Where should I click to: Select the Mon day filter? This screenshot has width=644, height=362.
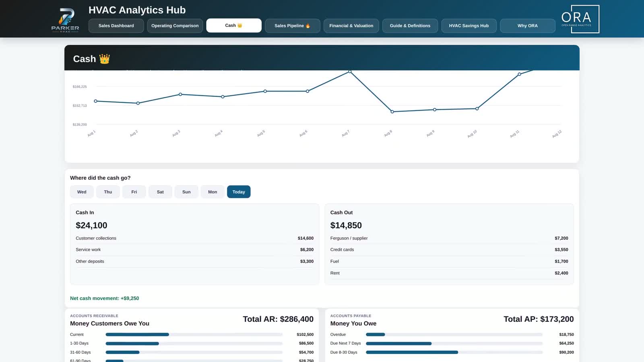tap(213, 192)
